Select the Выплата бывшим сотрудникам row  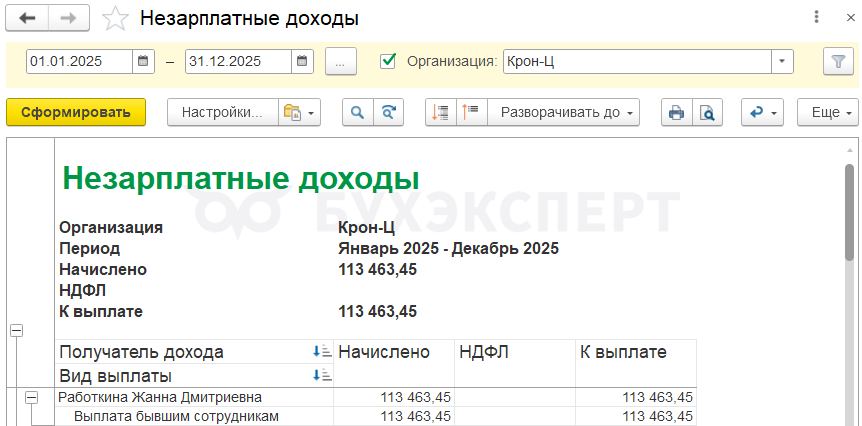[376, 416]
